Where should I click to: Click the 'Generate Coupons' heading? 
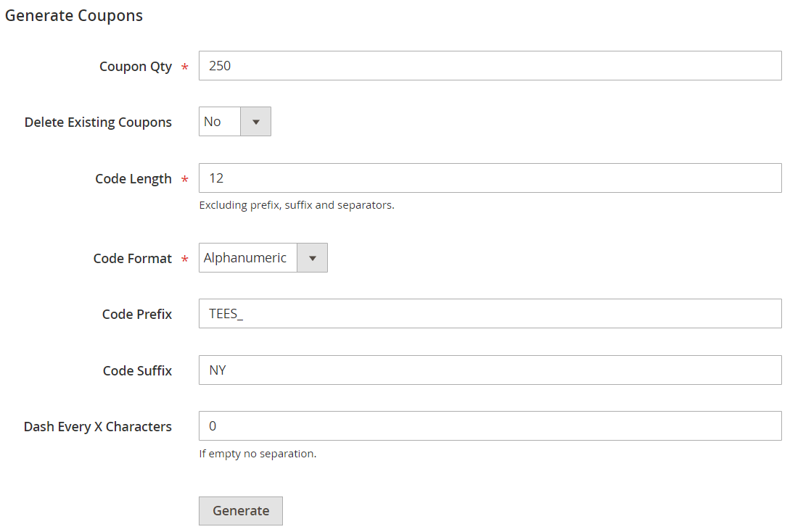point(73,16)
